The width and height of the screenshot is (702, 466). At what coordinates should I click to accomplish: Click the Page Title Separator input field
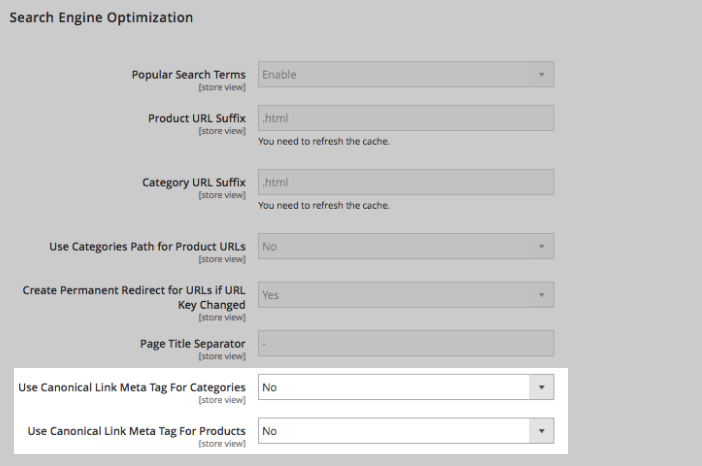tap(406, 343)
